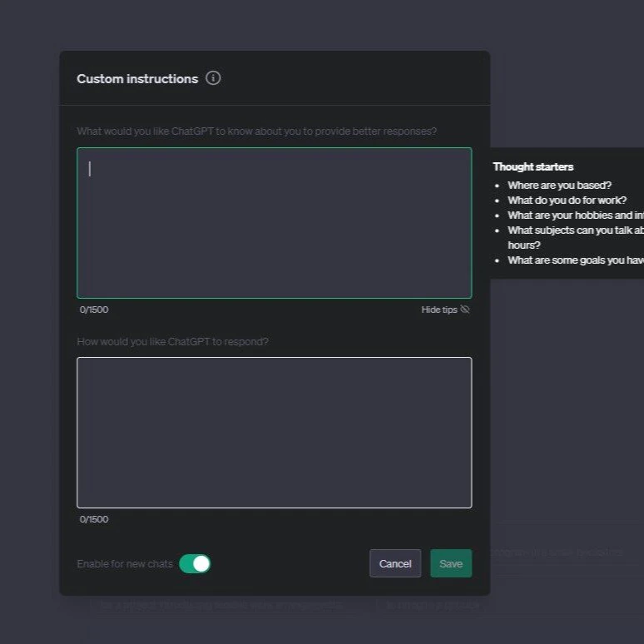Cancel the custom instructions dialog
The image size is (644, 644).
395,563
